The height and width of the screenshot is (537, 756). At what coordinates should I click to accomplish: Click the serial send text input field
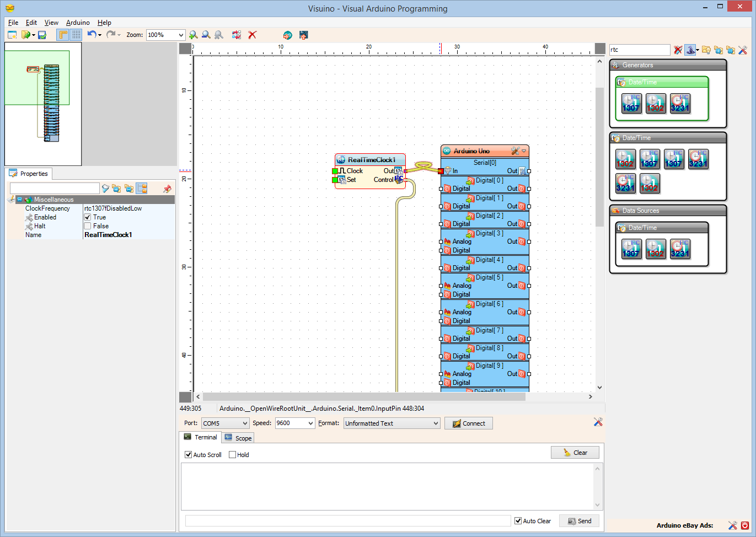348,521
